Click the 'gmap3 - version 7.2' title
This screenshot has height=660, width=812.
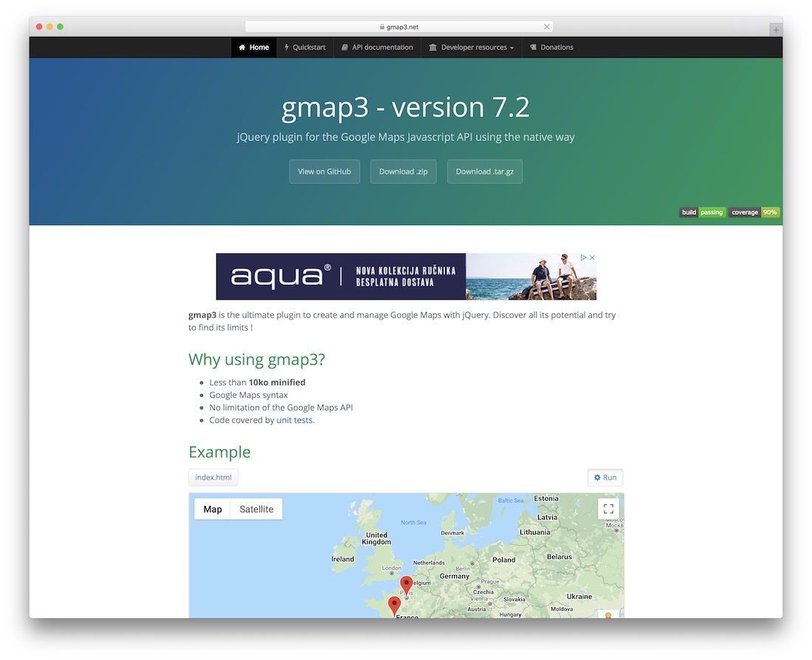click(x=405, y=107)
